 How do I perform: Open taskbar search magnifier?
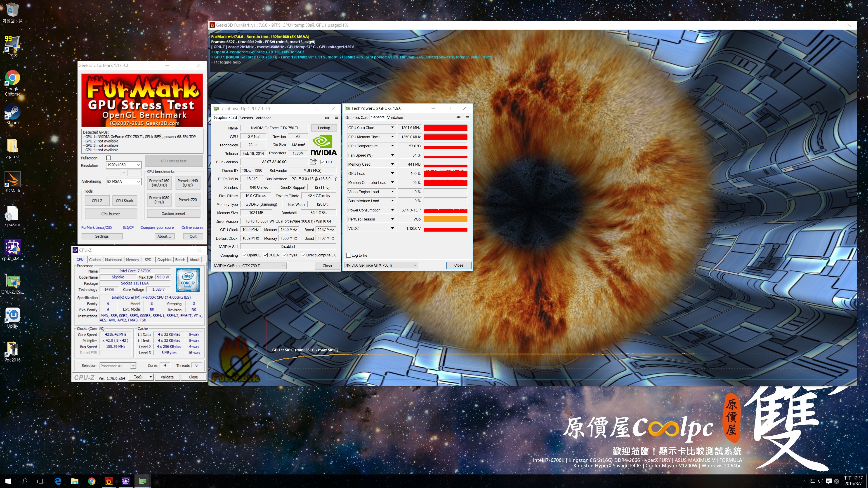(24, 481)
